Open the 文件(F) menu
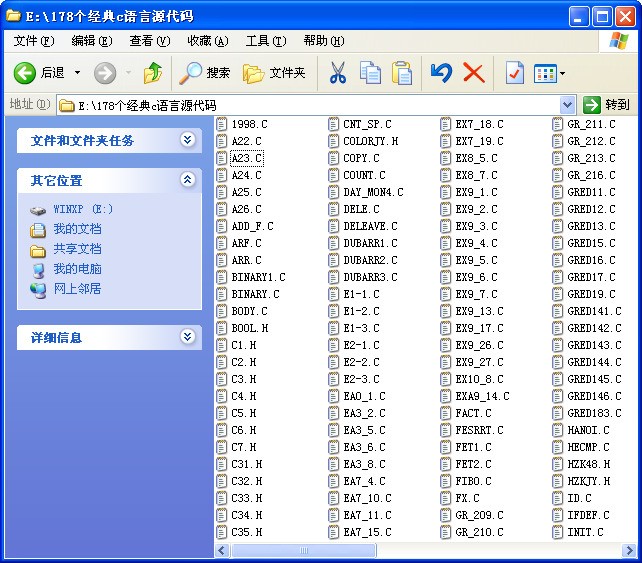This screenshot has height=563, width=642. tap(34, 41)
